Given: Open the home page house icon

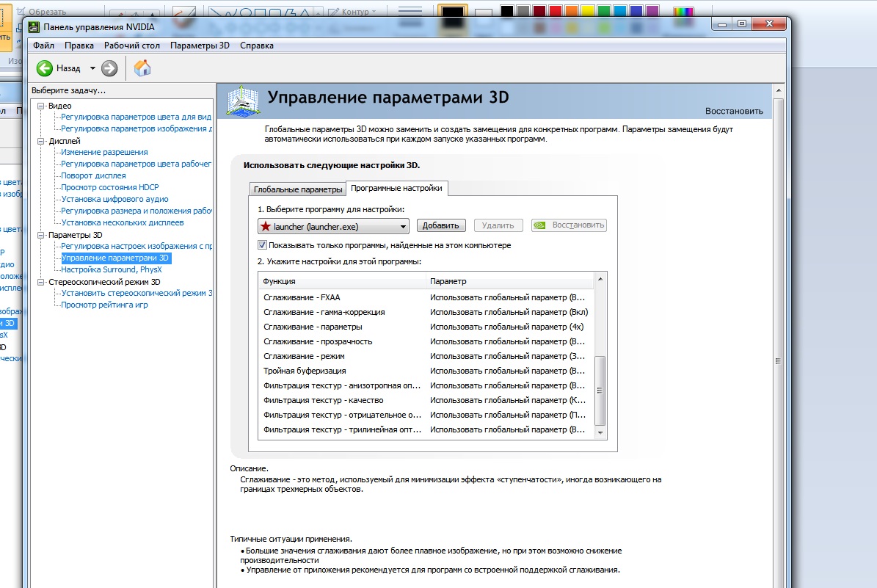Looking at the screenshot, I should [x=142, y=68].
